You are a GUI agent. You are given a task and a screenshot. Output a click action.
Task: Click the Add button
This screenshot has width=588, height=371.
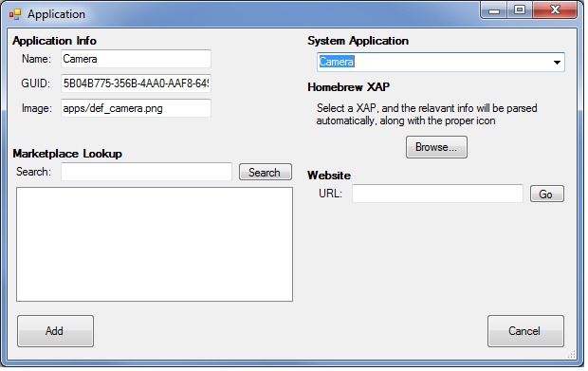click(x=55, y=331)
